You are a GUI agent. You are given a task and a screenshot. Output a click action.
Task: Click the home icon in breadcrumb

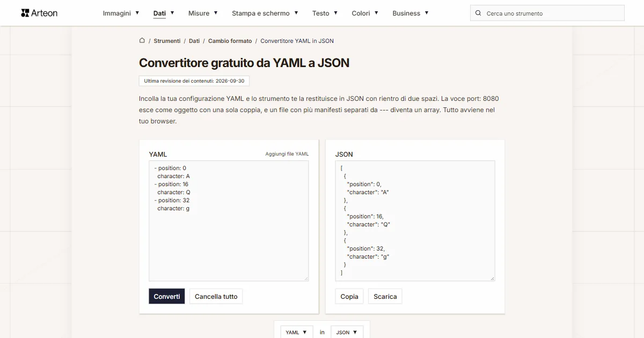[x=142, y=40]
